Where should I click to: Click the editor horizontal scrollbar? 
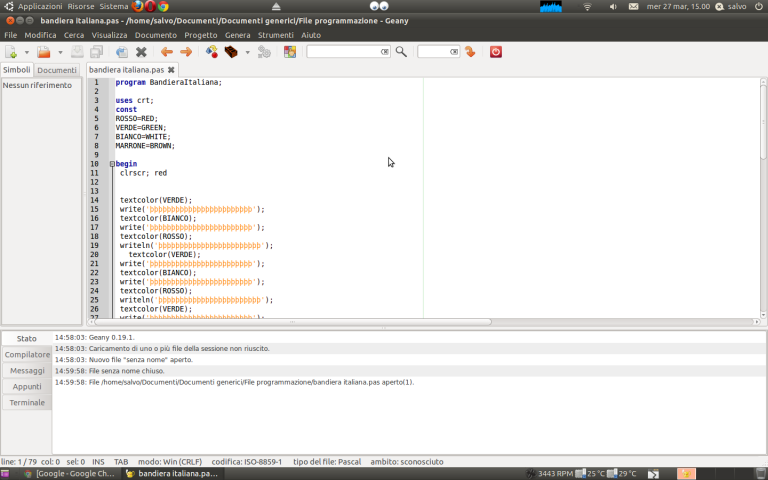(293, 322)
